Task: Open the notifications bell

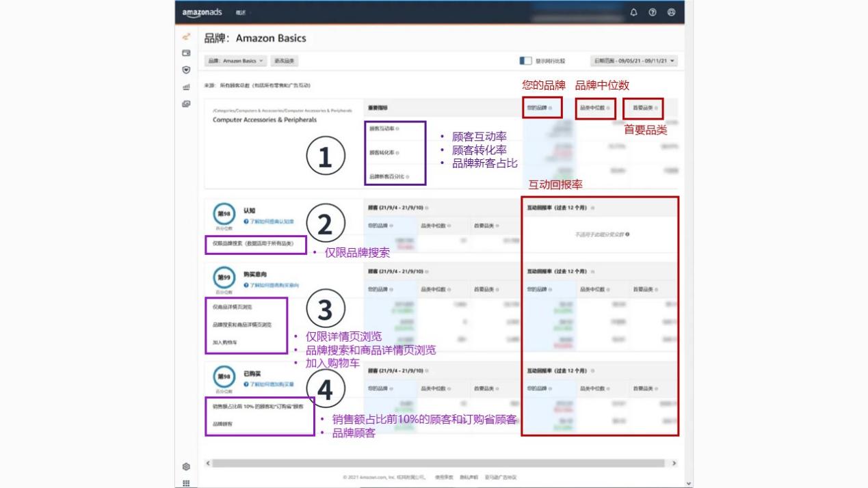Action: [x=634, y=12]
